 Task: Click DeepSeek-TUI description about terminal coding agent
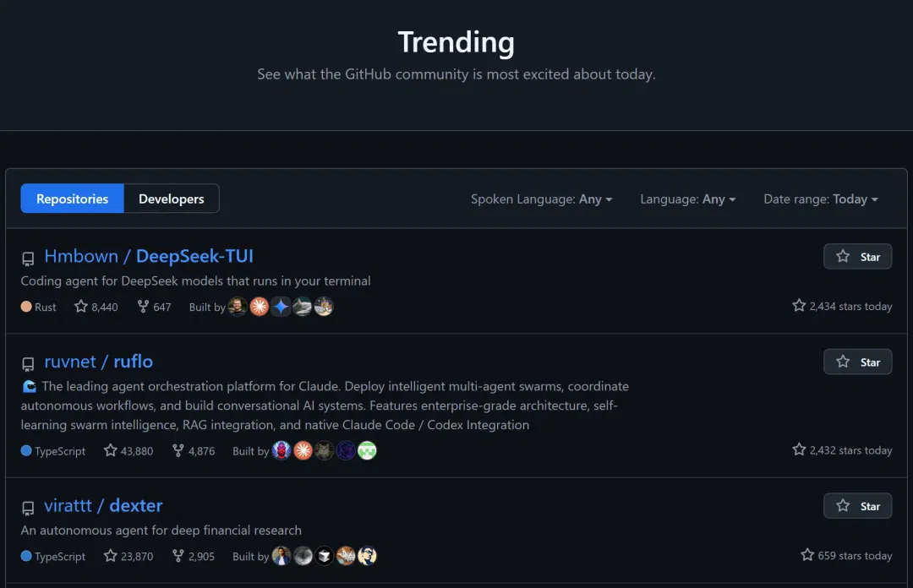[195, 280]
